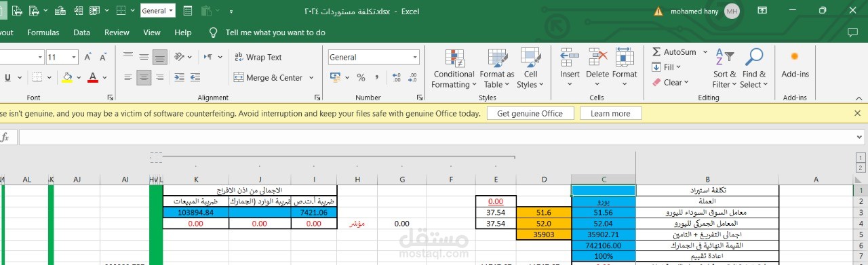Click Decrease Decimal icon
This screenshot has width=868, height=265.
pos(412,77)
